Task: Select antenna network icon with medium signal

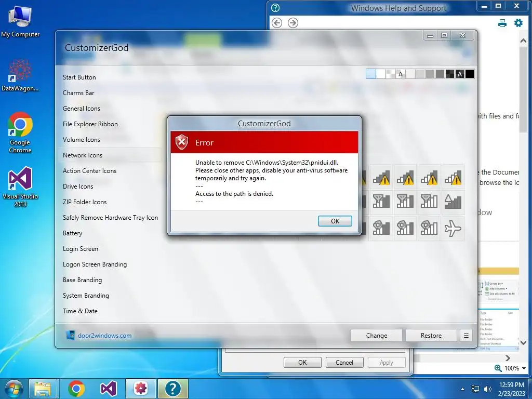Action: [405, 202]
